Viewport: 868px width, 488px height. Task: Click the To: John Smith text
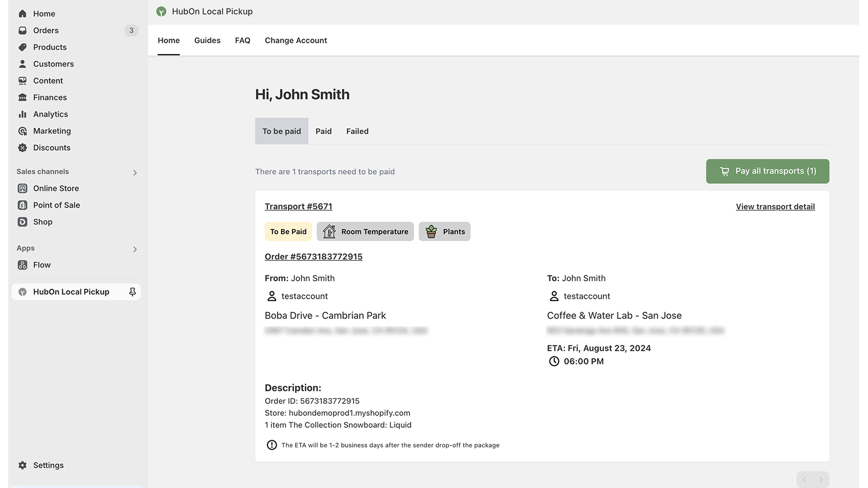click(x=576, y=278)
